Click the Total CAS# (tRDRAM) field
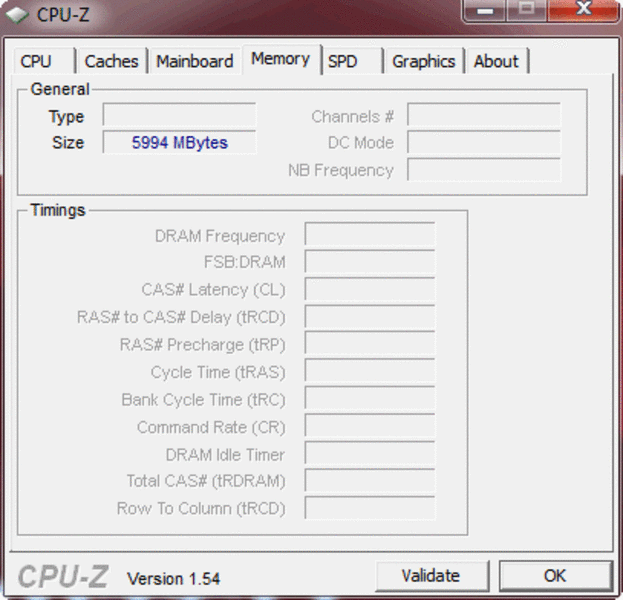This screenshot has height=600, width=623. (370, 481)
